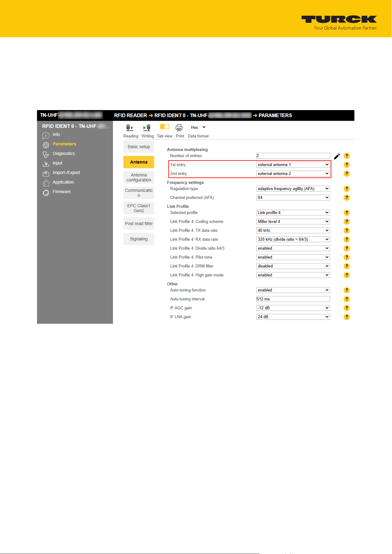Click the Print icon

[179, 128]
